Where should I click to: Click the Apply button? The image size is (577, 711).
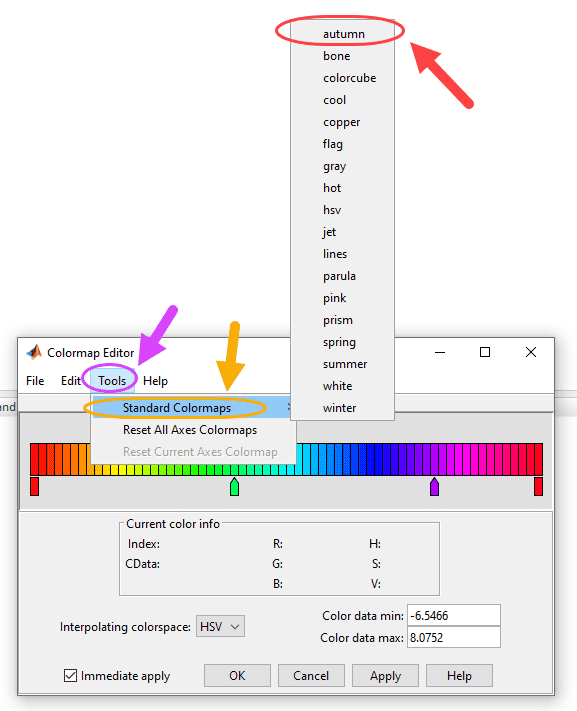[385, 676]
